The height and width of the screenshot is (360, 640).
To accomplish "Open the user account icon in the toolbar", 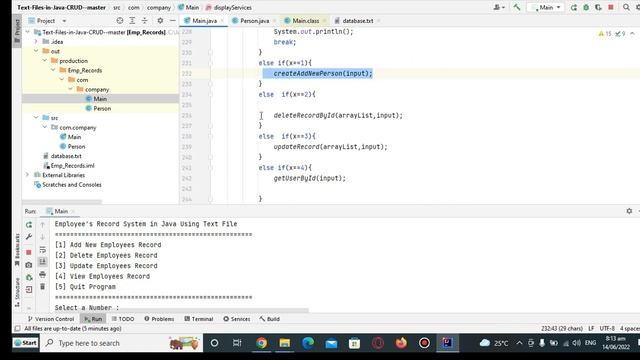I will 499,7.
